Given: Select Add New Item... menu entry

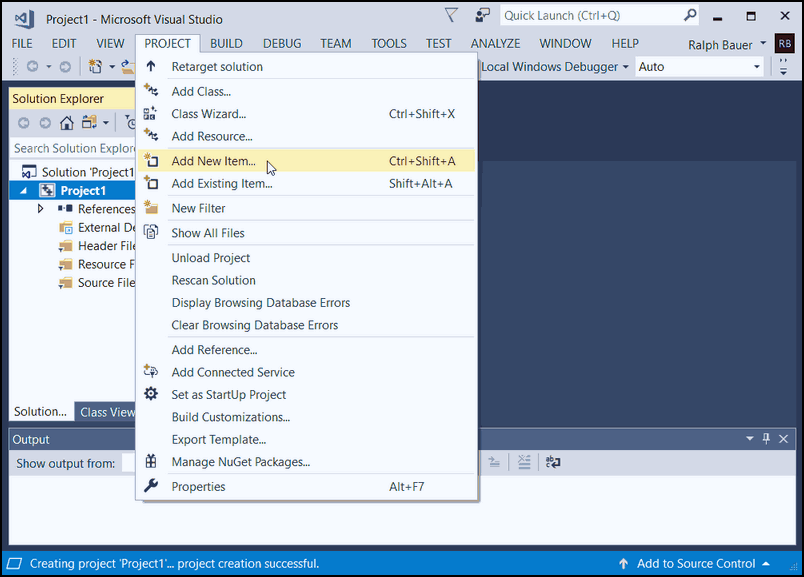Looking at the screenshot, I should (307, 161).
